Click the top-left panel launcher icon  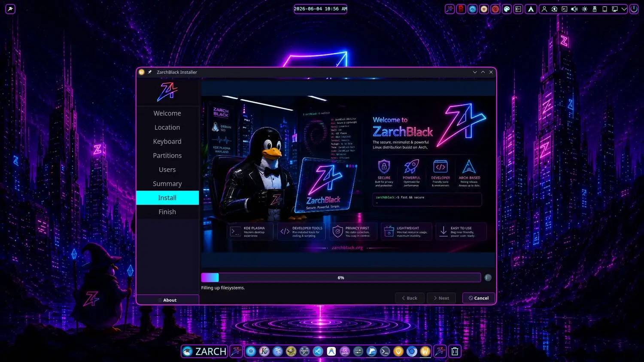tap(10, 9)
